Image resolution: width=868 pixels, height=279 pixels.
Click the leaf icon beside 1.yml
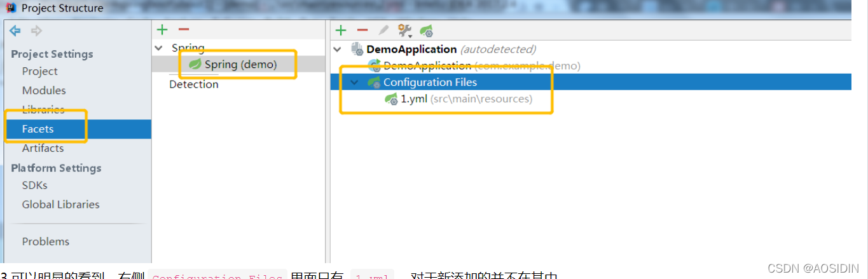[391, 99]
